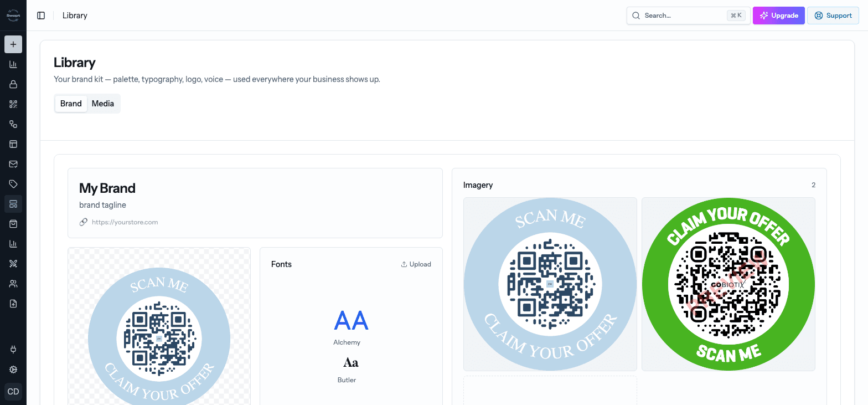Open the blue SCAN ME image in Imagery
The image size is (868, 405).
pos(550,284)
